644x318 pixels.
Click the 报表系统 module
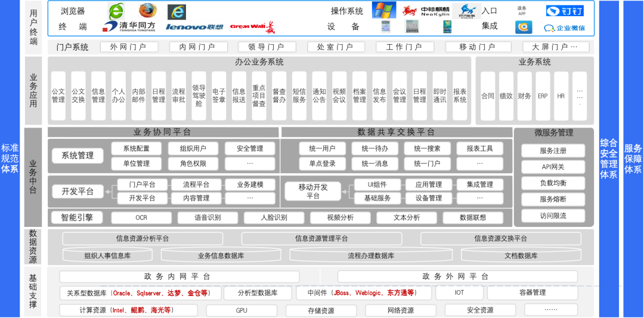click(x=460, y=96)
